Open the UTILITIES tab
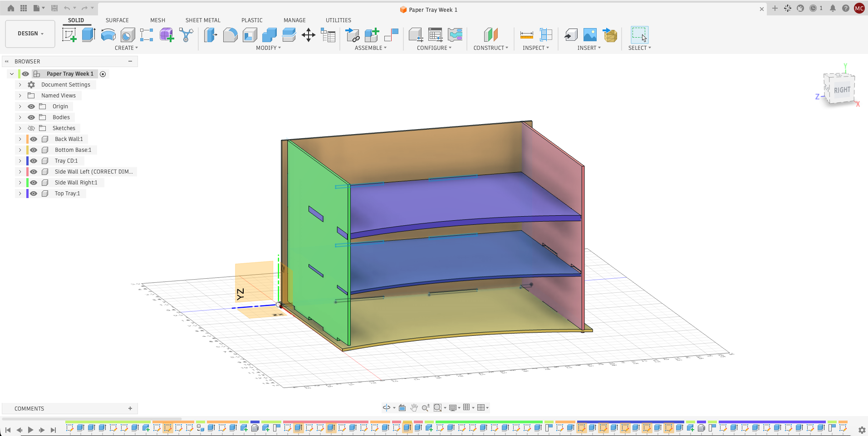 (x=338, y=20)
